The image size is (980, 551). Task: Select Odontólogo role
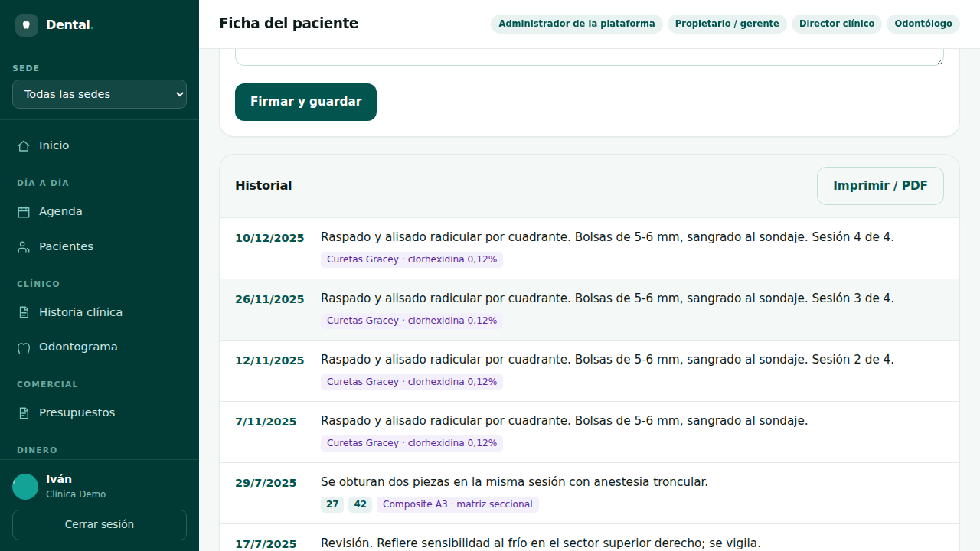pyautogui.click(x=923, y=24)
